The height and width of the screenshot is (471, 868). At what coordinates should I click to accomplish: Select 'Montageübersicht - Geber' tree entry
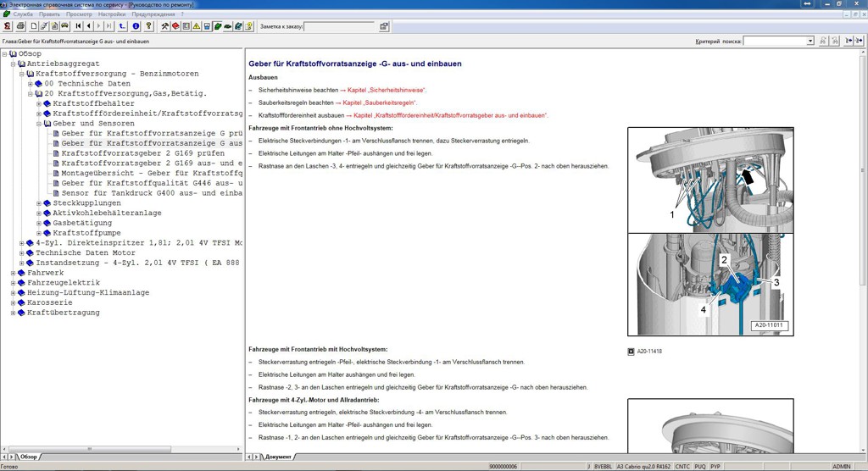coord(152,173)
